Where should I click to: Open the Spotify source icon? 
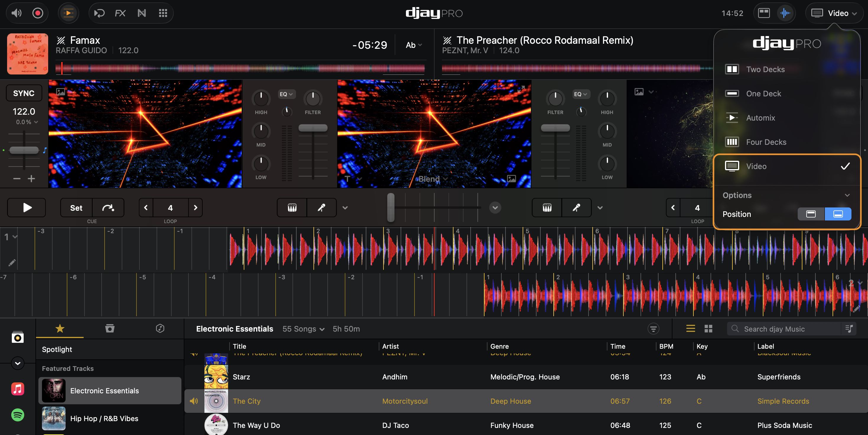pos(17,415)
